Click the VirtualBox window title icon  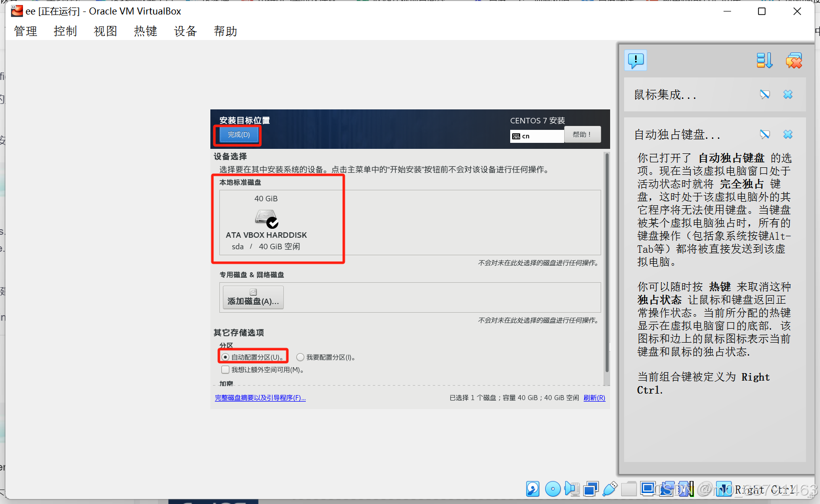tap(16, 11)
